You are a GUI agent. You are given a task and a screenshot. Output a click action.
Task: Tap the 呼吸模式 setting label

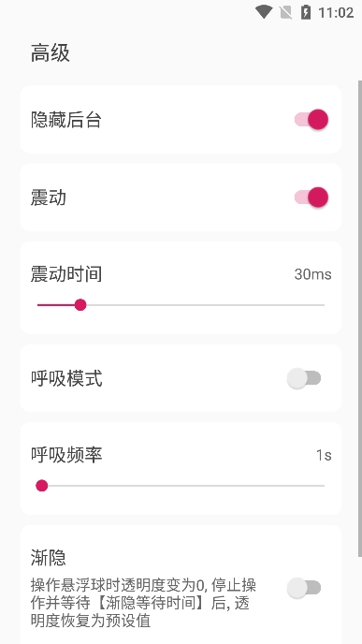(66, 379)
